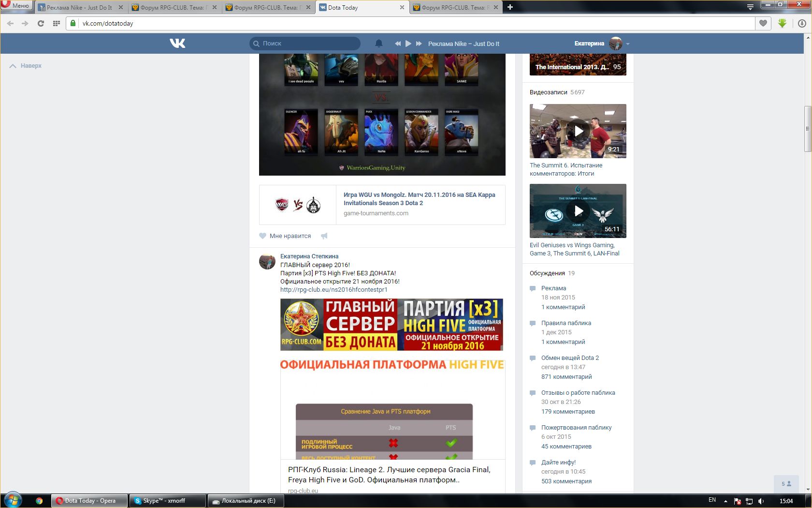The image size is (812, 508).
Task: Click the green padlock in the address bar
Action: click(73, 23)
